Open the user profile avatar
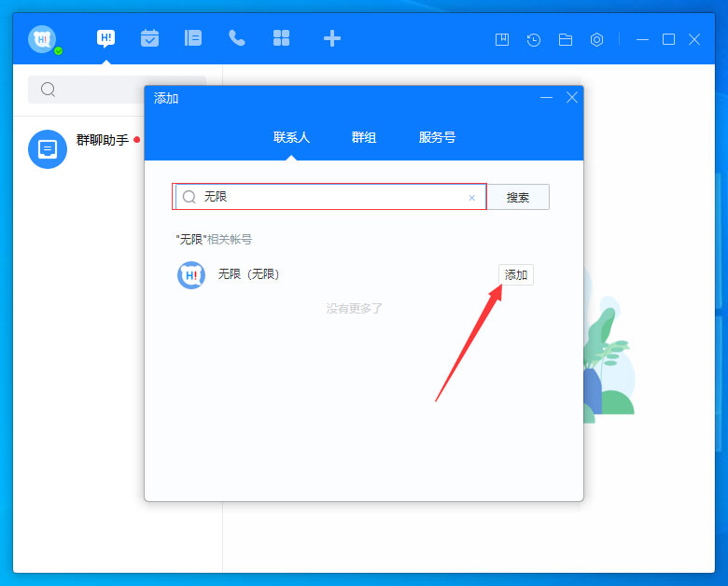 point(42,39)
